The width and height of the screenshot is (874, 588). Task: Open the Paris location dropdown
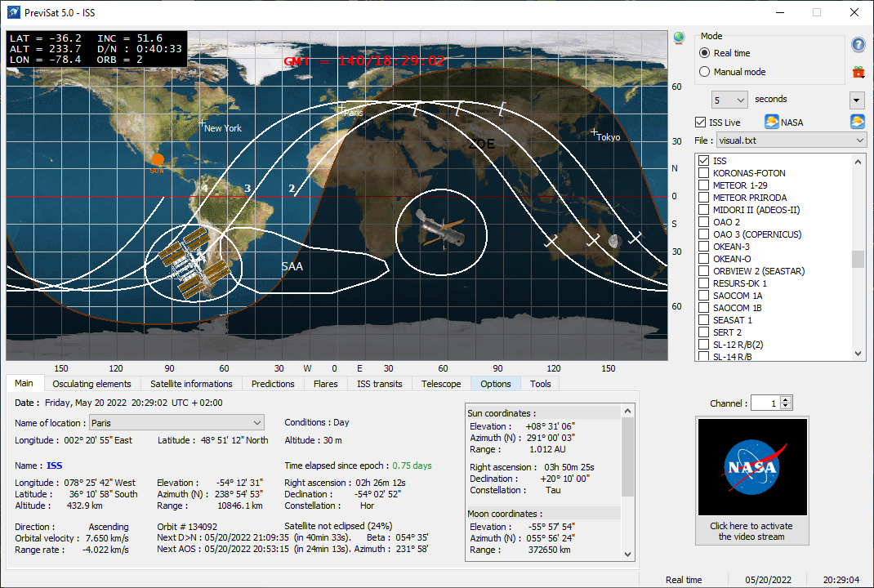coord(176,422)
